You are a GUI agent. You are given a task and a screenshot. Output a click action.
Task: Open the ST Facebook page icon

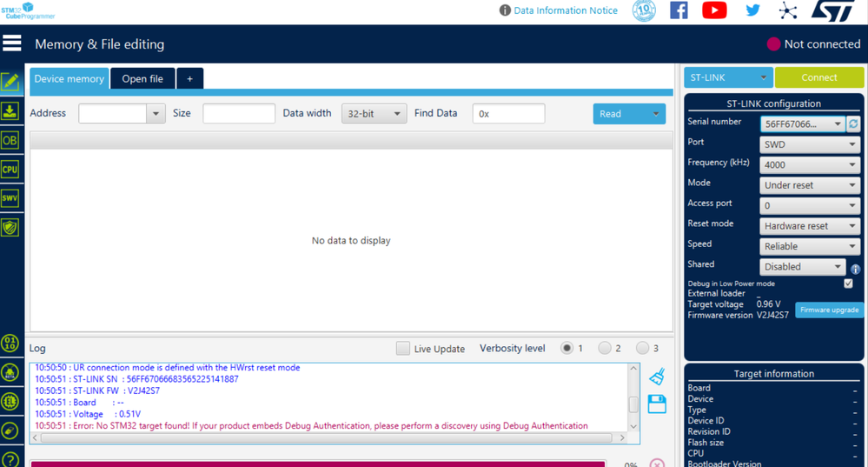click(x=679, y=10)
